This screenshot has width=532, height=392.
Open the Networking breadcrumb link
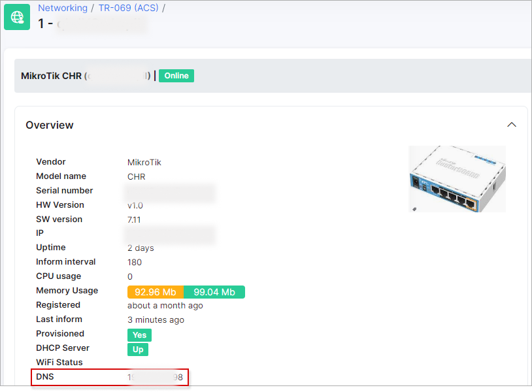coord(63,8)
